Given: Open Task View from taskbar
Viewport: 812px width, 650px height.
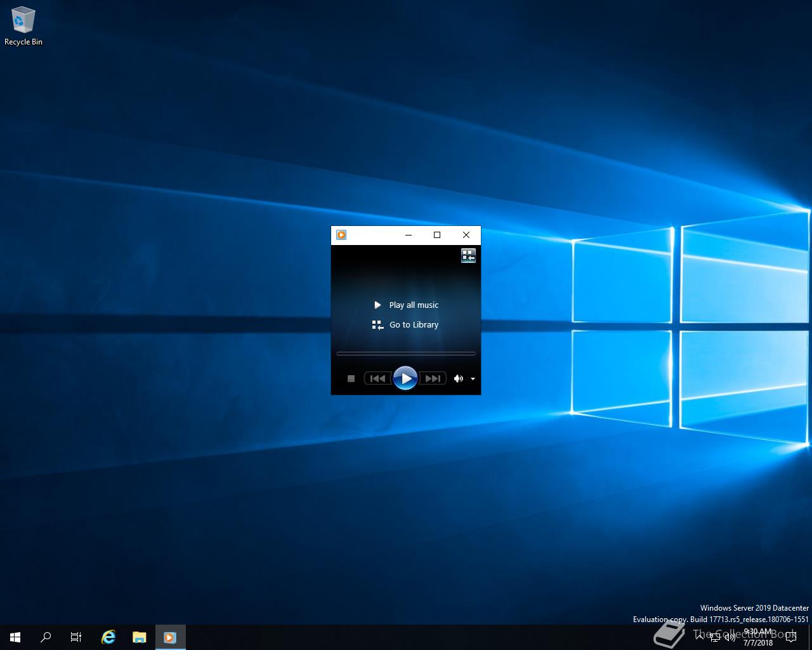Looking at the screenshot, I should click(76, 637).
